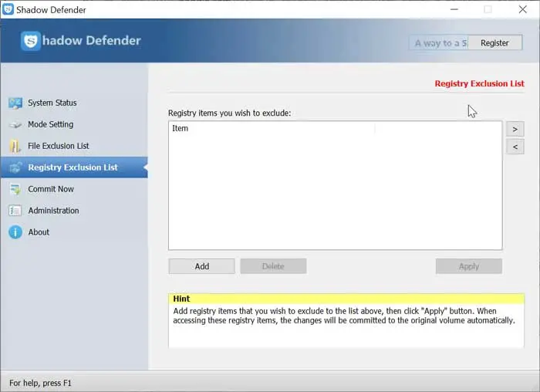The width and height of the screenshot is (540, 392).
Task: Click the Mode Setting drive icon
Action: pos(15,125)
